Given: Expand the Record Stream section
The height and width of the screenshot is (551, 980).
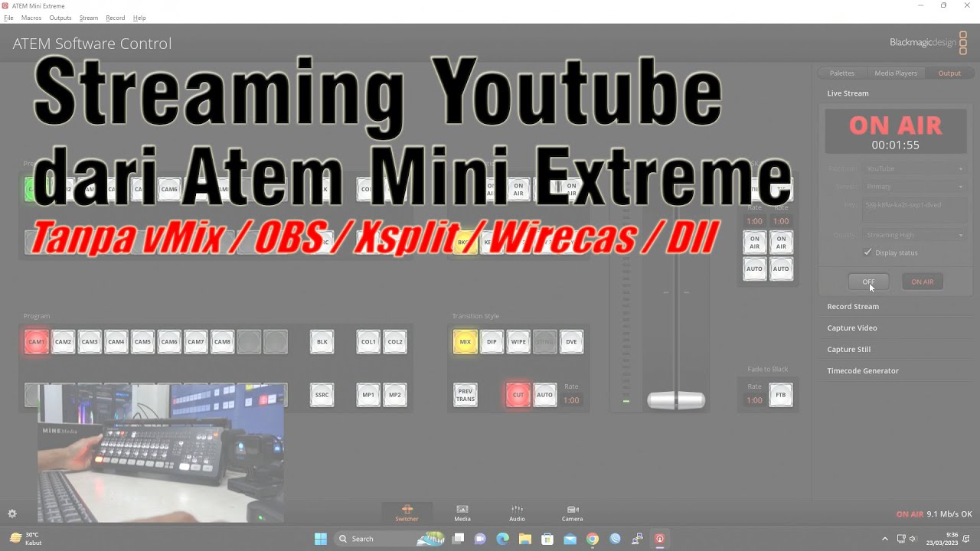Looking at the screenshot, I should [853, 307].
